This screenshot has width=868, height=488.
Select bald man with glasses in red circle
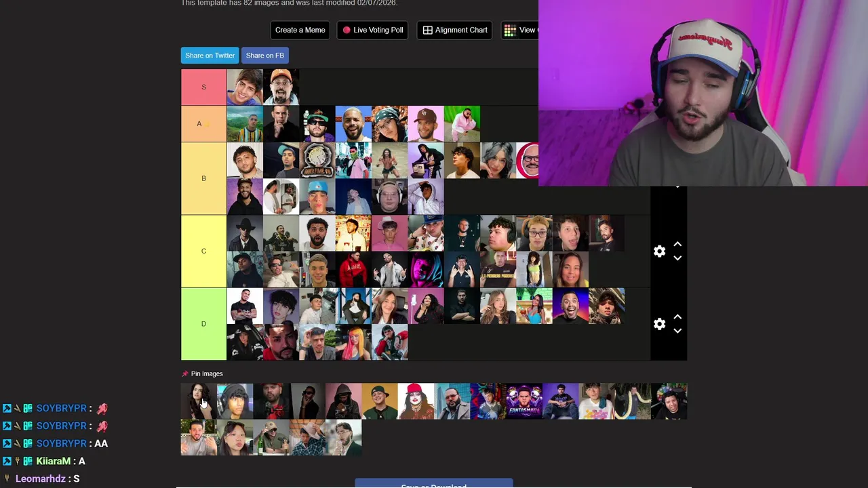[528, 160]
